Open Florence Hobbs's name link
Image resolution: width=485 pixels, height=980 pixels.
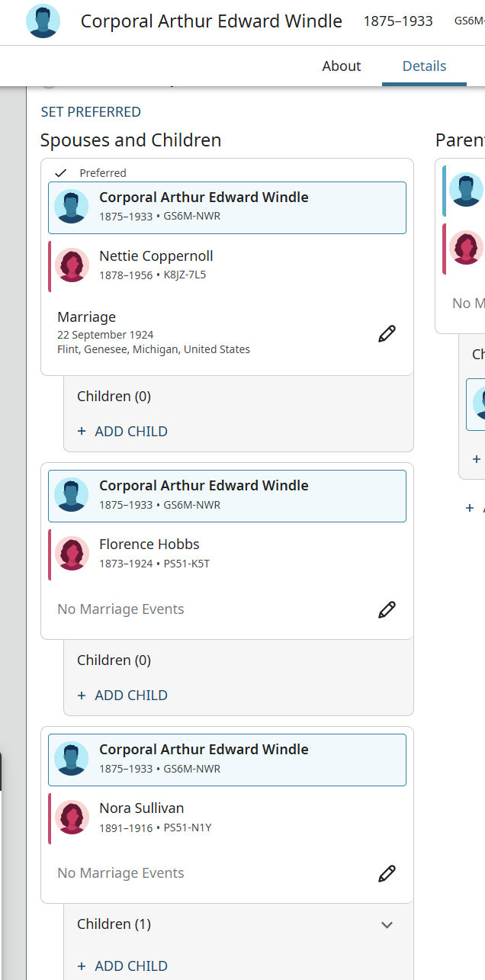(x=149, y=545)
